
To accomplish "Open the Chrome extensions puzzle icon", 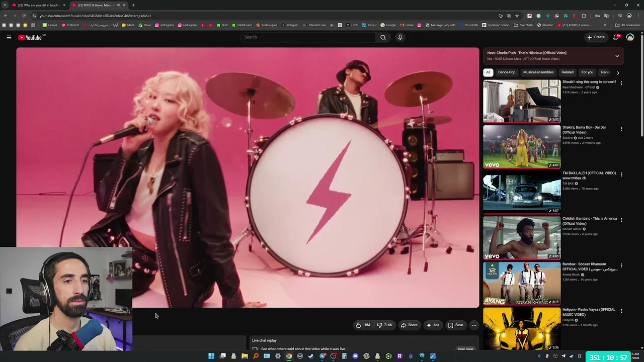I will (x=584, y=16).
